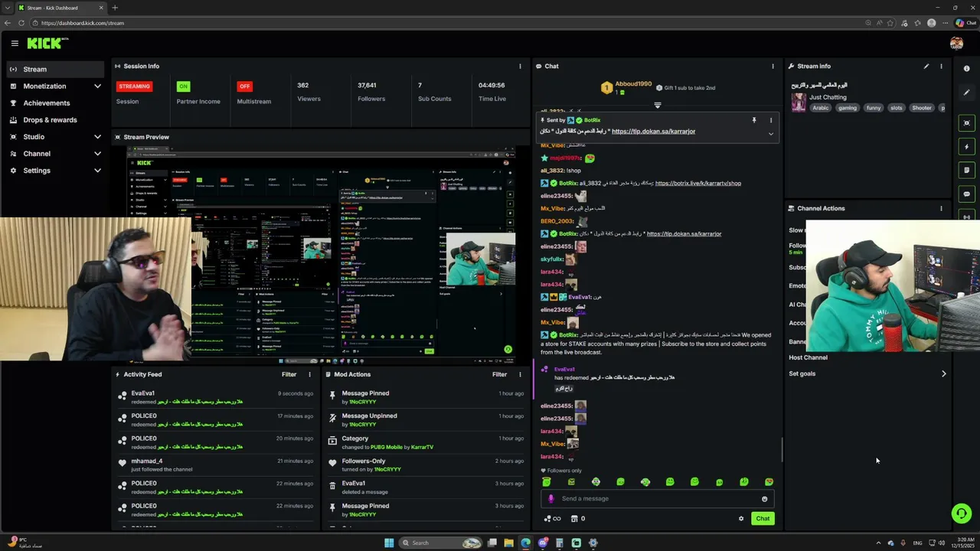Viewport: 980px width, 551px height.
Task: Click the shop icon with count 0
Action: 577,519
